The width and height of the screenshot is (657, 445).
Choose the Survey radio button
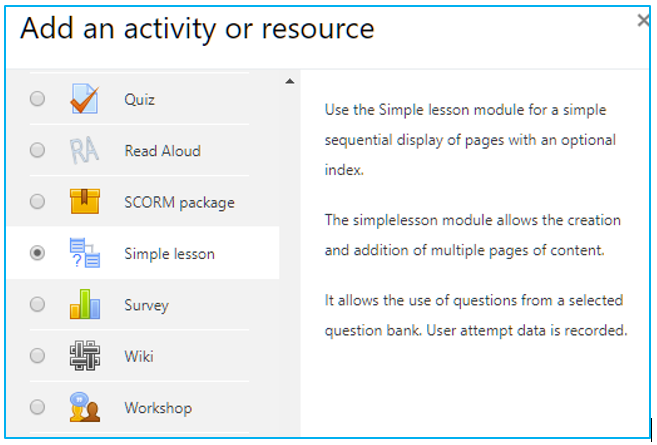coord(37,304)
